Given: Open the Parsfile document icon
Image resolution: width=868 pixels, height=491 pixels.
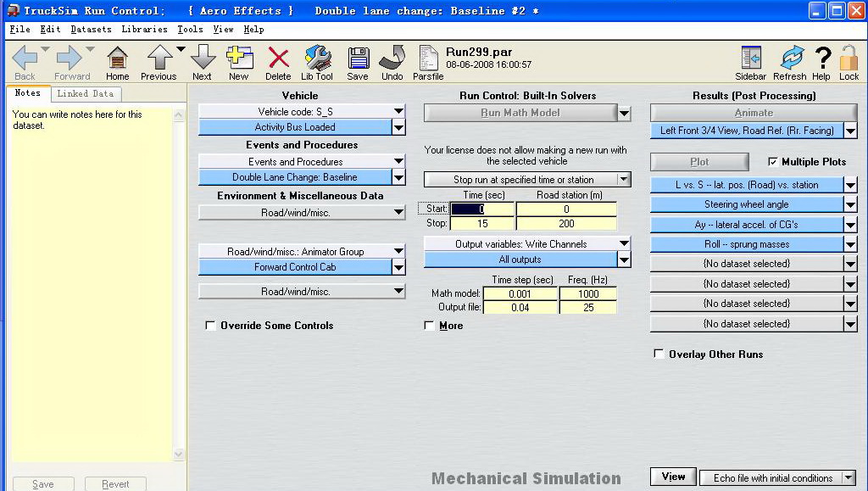Looking at the screenshot, I should click(428, 58).
